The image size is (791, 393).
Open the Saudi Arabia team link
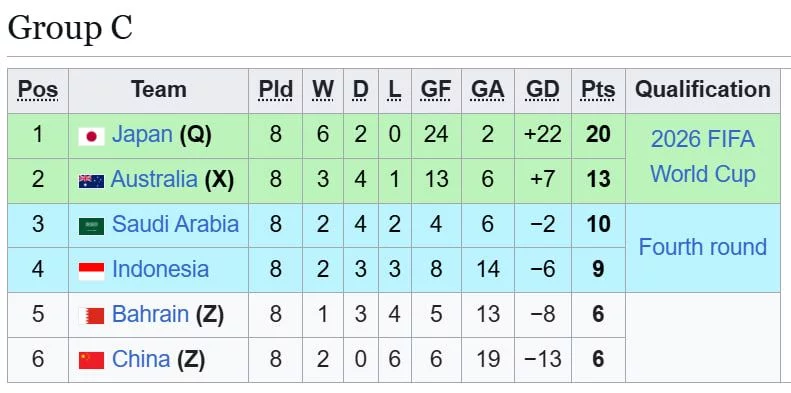(x=175, y=224)
